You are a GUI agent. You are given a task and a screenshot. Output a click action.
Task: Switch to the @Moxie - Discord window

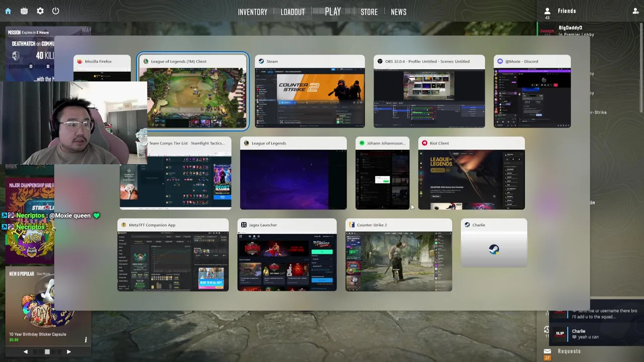[532, 92]
